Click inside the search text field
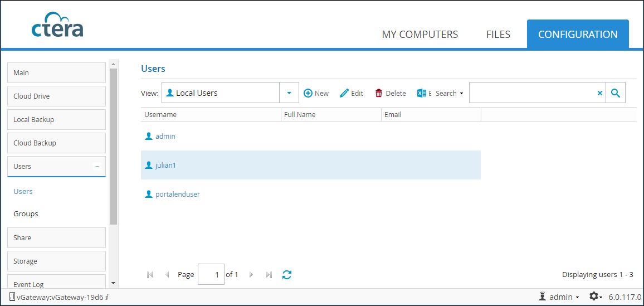This screenshot has width=644, height=306. pyautogui.click(x=532, y=93)
